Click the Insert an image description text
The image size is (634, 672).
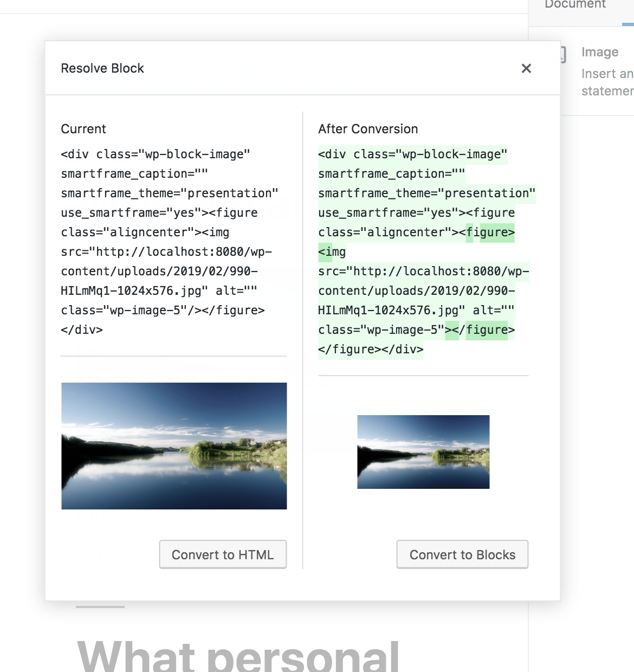[606, 82]
